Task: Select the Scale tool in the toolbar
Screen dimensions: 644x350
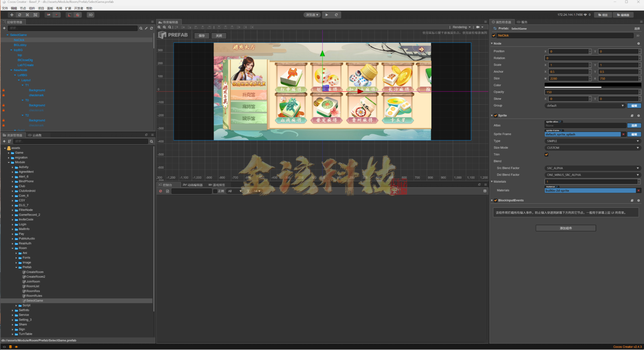Action: tap(27, 15)
